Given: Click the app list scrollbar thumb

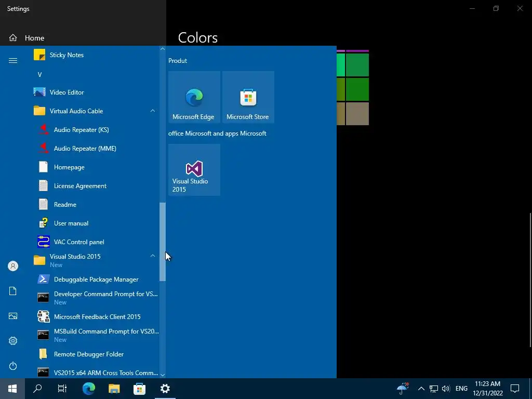Looking at the screenshot, I should (163, 242).
